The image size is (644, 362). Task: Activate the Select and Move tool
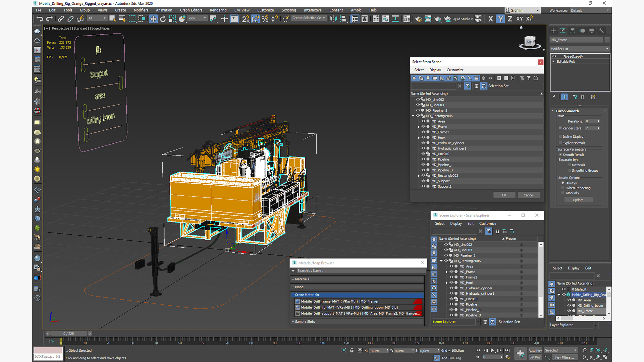point(153,19)
